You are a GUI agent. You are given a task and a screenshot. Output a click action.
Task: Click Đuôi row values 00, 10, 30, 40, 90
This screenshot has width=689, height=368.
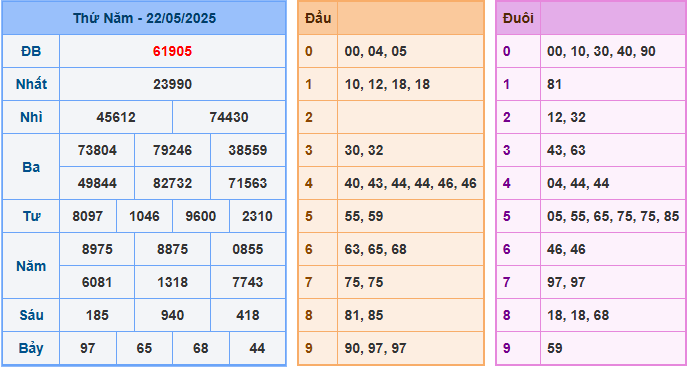[x=601, y=51]
